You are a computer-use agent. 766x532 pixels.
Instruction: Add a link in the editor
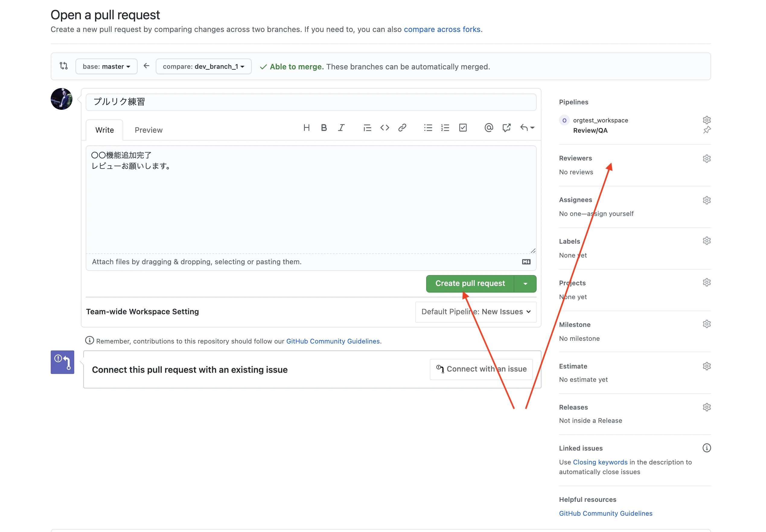click(402, 128)
